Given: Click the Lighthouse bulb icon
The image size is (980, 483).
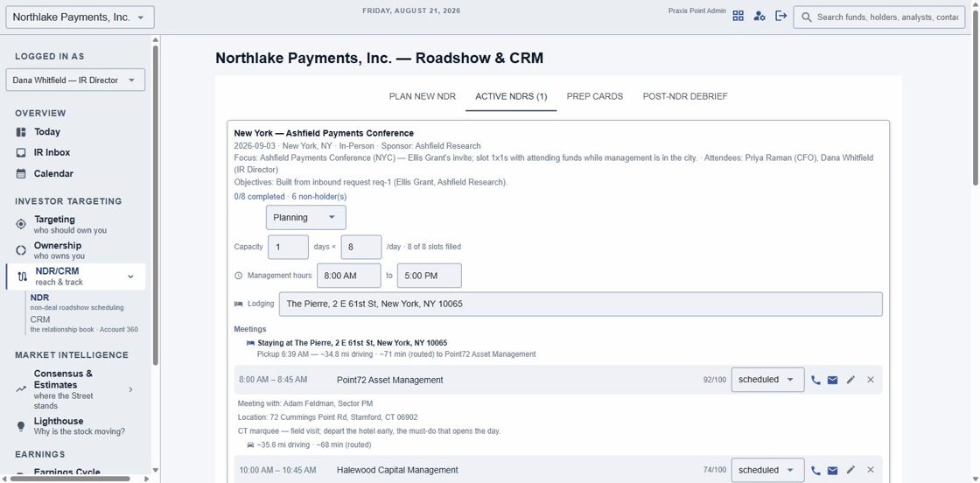Looking at the screenshot, I should tap(21, 426).
